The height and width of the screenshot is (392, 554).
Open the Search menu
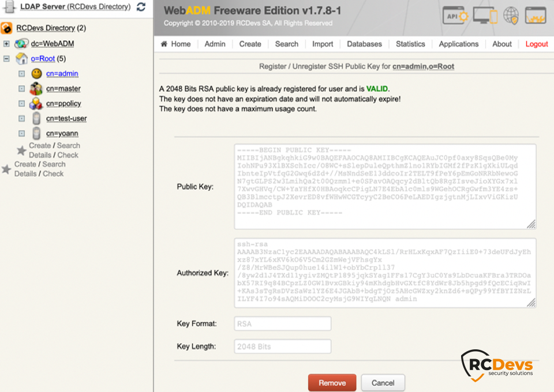pos(287,44)
